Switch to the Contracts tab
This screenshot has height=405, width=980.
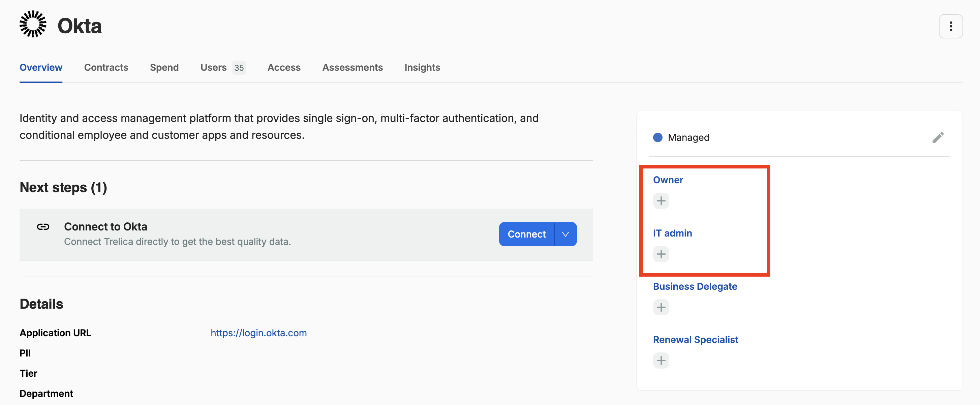pos(106,67)
